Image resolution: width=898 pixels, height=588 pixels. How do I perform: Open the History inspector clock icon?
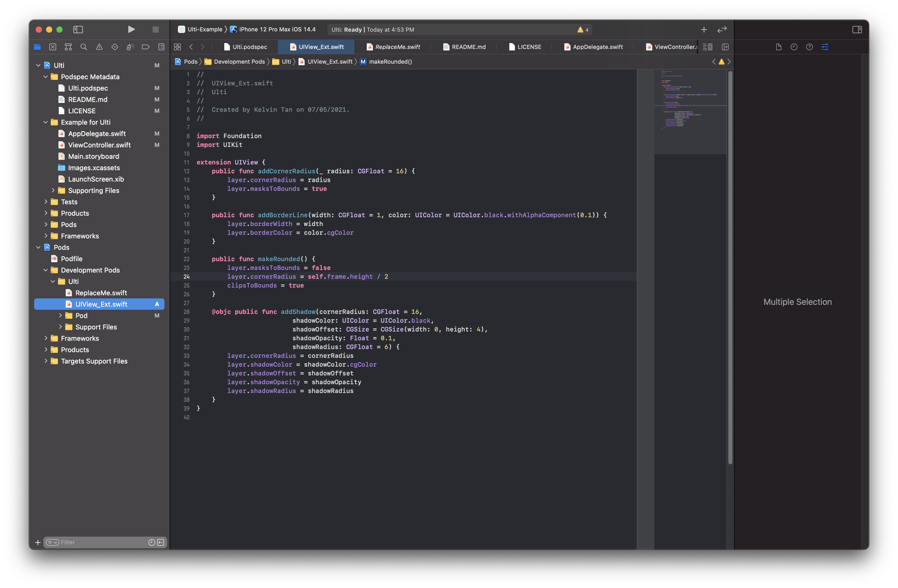794,47
